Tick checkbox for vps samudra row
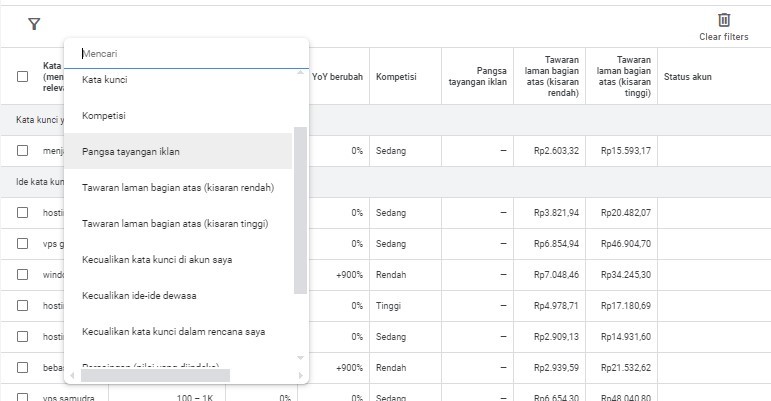 point(23,397)
